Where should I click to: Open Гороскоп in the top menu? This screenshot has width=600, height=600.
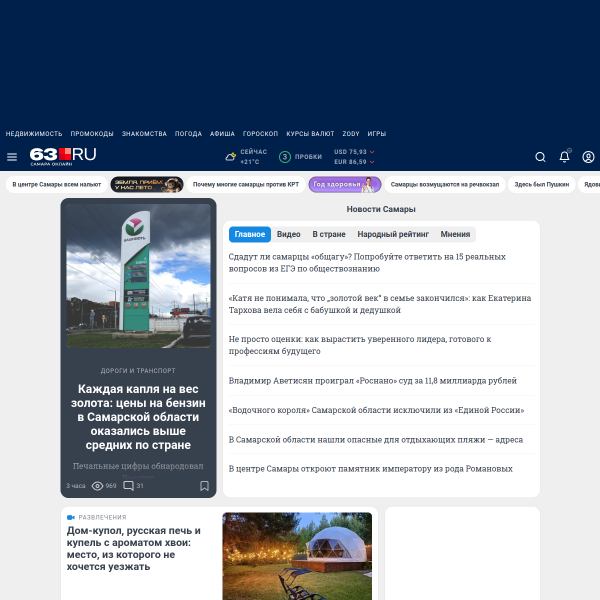point(260,134)
